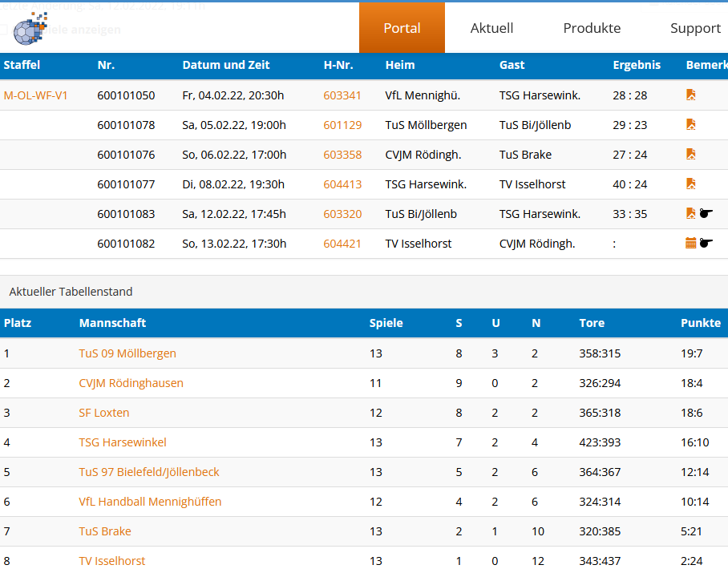
Task: Open match report icon for game 600101050
Action: coord(690,95)
